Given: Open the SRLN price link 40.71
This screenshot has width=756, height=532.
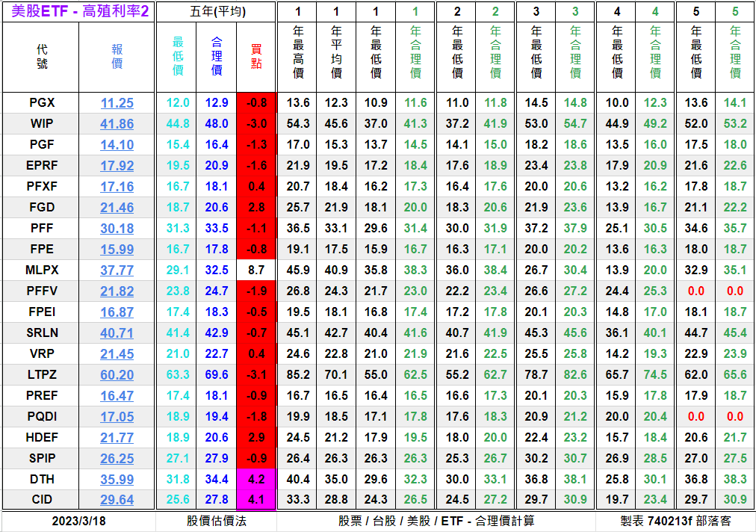Looking at the screenshot, I should [x=117, y=332].
